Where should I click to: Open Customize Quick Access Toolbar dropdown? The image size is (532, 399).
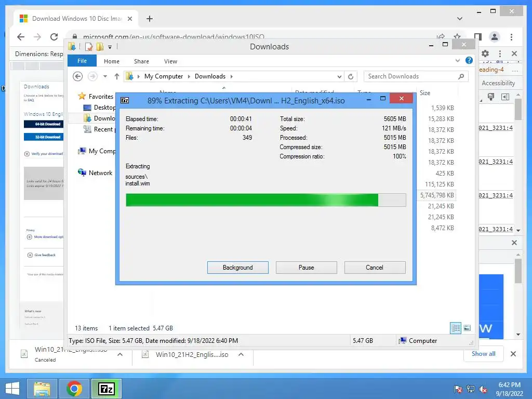pyautogui.click(x=110, y=47)
